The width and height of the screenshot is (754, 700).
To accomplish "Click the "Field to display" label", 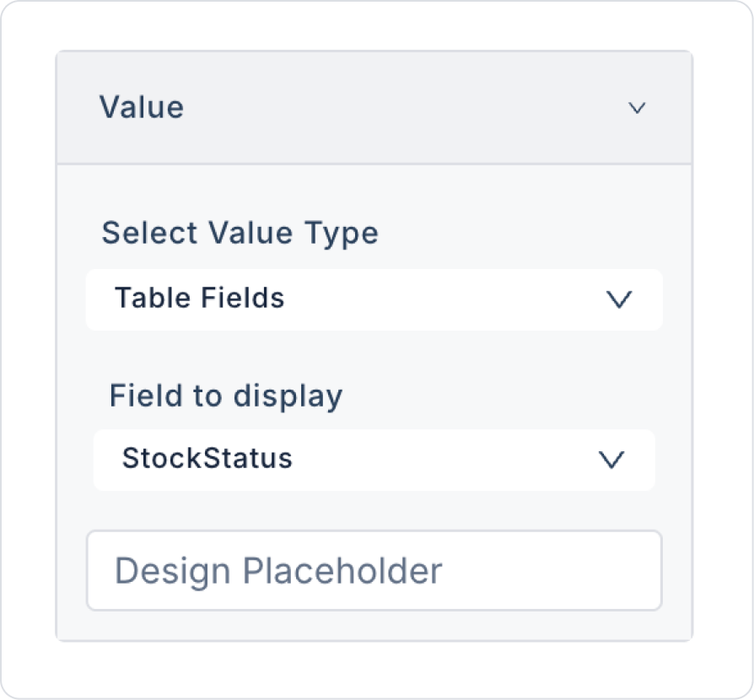I will [226, 396].
